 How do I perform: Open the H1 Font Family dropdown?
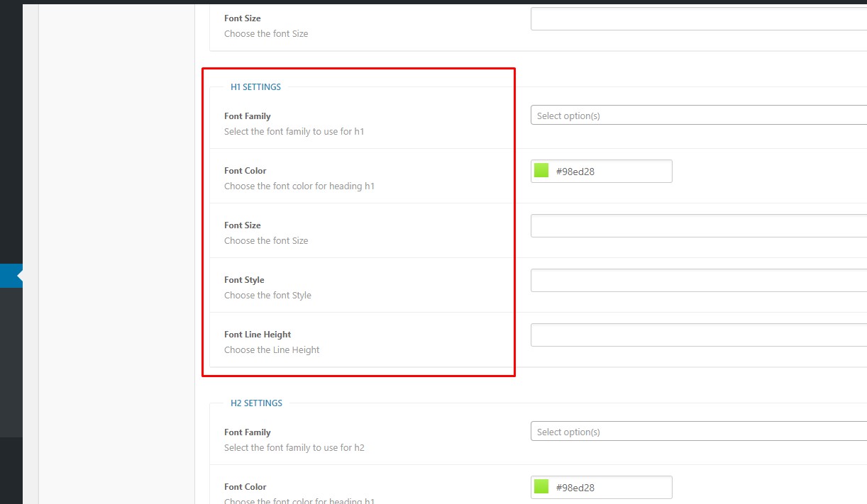pyautogui.click(x=698, y=116)
